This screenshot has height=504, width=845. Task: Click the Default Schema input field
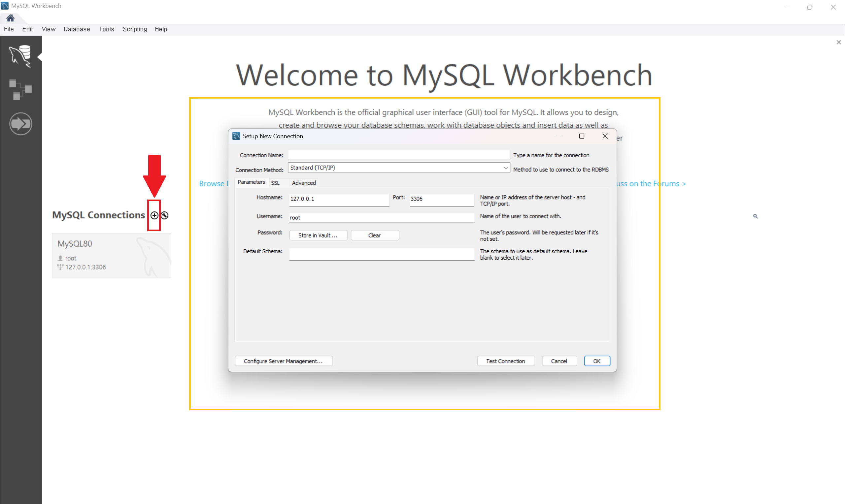click(381, 254)
